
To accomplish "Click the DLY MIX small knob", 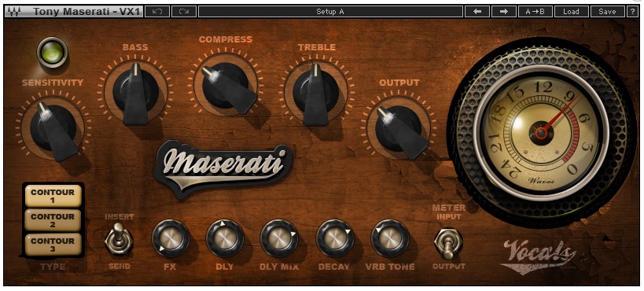I will tap(279, 238).
